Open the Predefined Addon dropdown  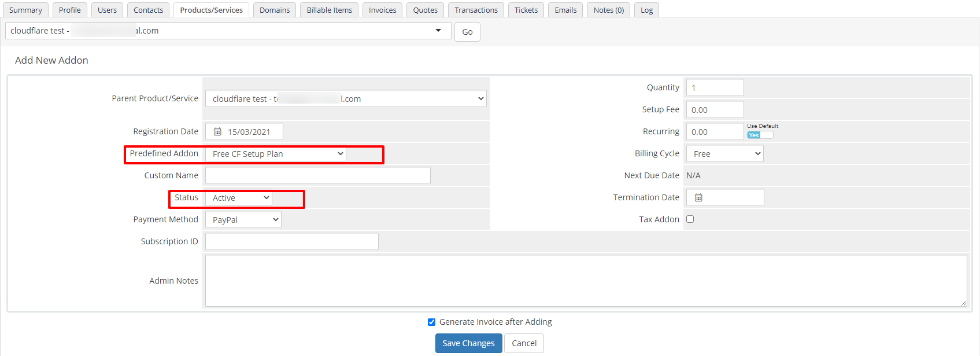pos(276,154)
